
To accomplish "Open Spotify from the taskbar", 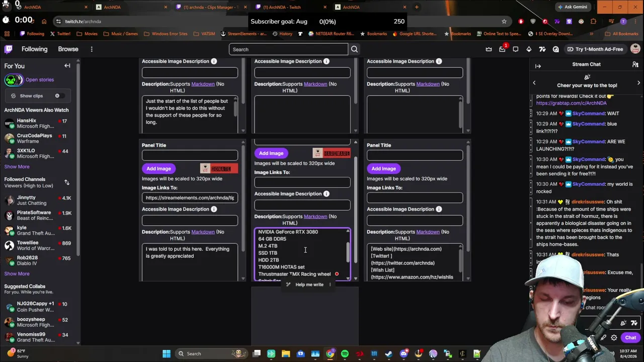I will pos(345,353).
